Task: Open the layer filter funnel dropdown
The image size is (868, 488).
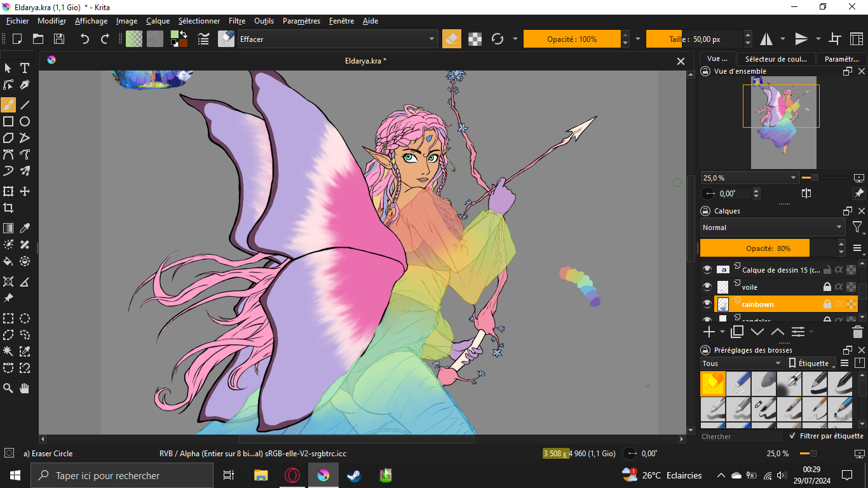Action: pos(857,227)
